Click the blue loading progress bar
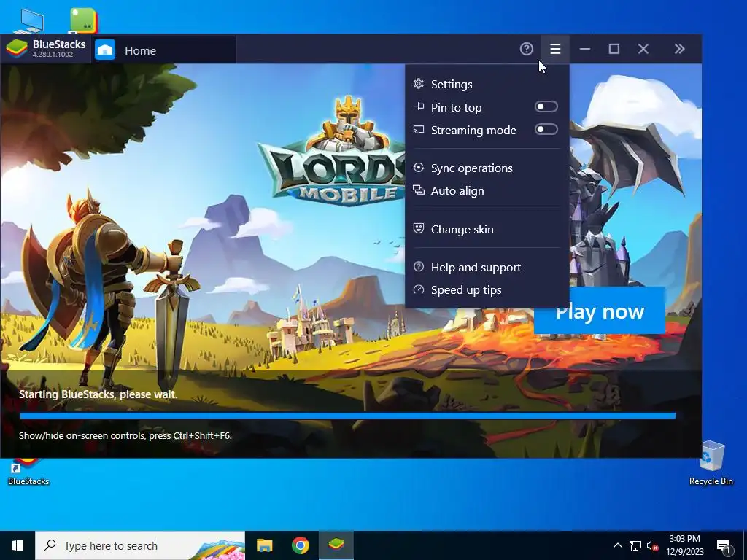This screenshot has width=747, height=560. [348, 416]
